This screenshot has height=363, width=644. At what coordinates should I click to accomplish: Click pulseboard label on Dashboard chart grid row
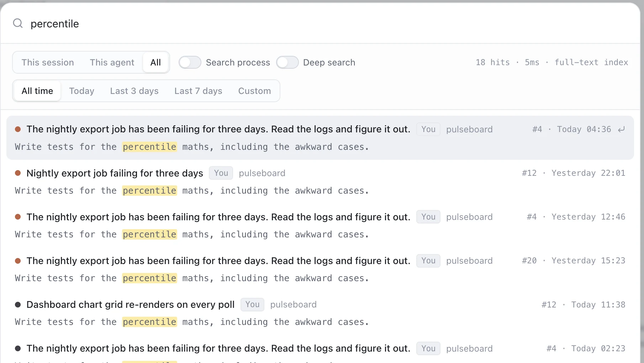click(294, 305)
